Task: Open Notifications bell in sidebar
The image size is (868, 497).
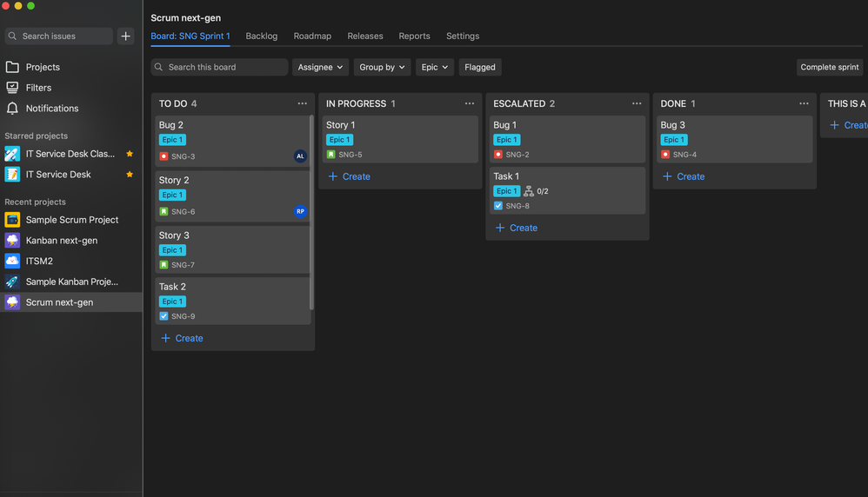Action: click(x=12, y=109)
